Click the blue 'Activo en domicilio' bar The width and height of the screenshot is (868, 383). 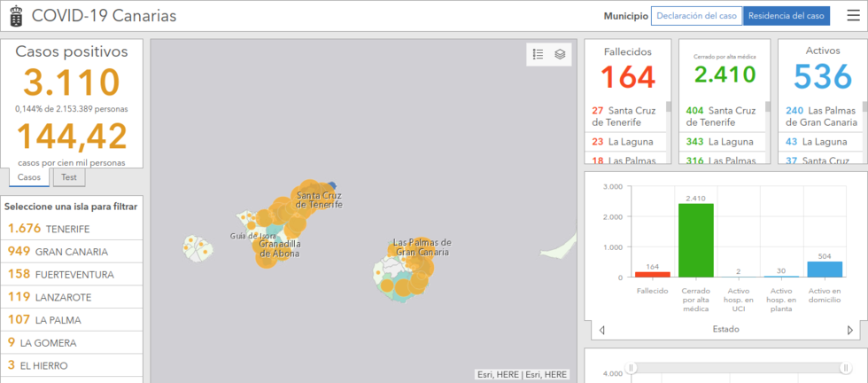825,269
